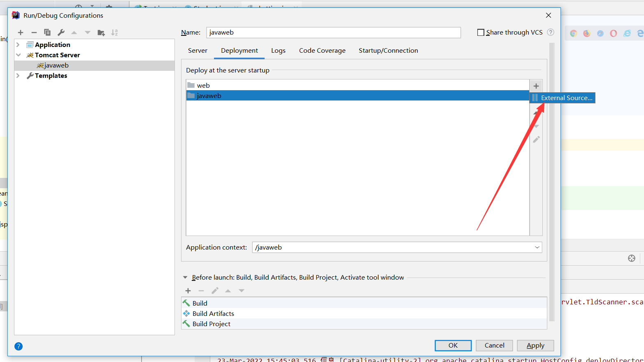Screen dimensions: 644x362
Task: Click the OK button
Action: (x=453, y=345)
